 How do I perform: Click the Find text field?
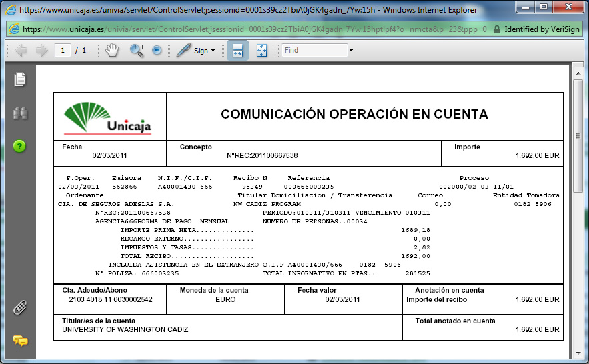coord(315,50)
